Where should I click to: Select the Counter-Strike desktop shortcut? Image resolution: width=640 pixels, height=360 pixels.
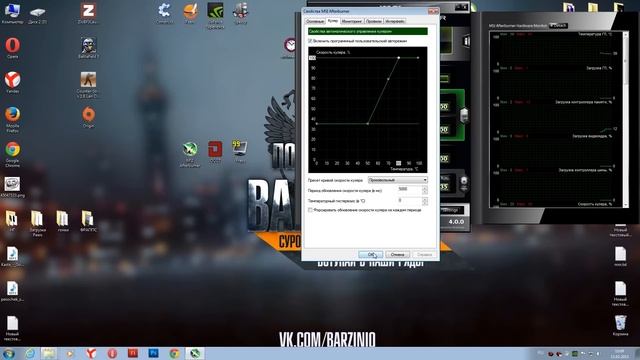coord(88,84)
